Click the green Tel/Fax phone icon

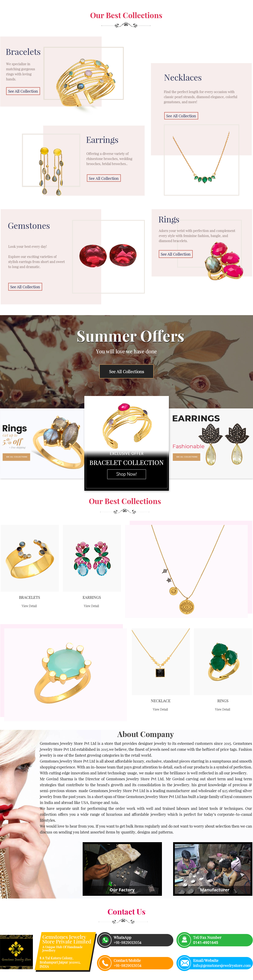(184, 940)
